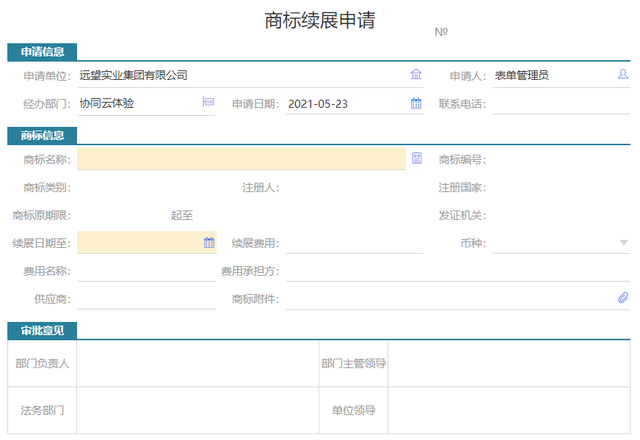Viewport: 640px width, 440px height.
Task: Click the paperclip icon for 商标附件
Action: pos(623,298)
